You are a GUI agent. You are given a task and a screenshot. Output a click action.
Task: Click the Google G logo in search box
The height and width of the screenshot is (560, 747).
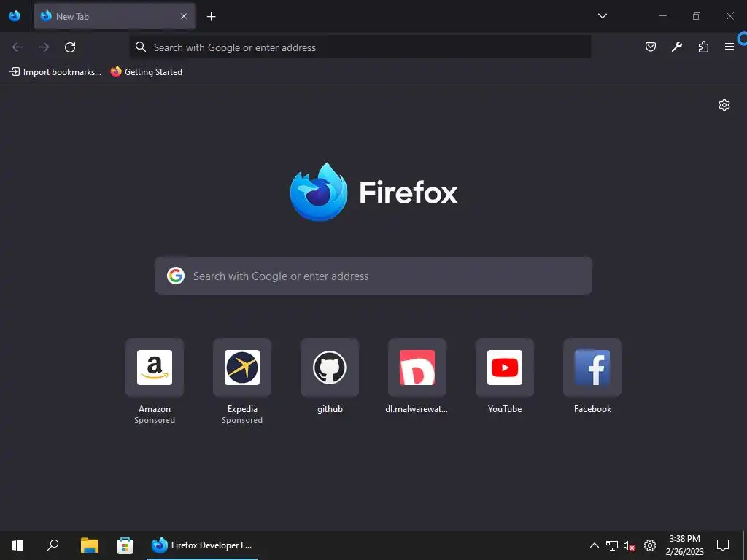point(176,276)
